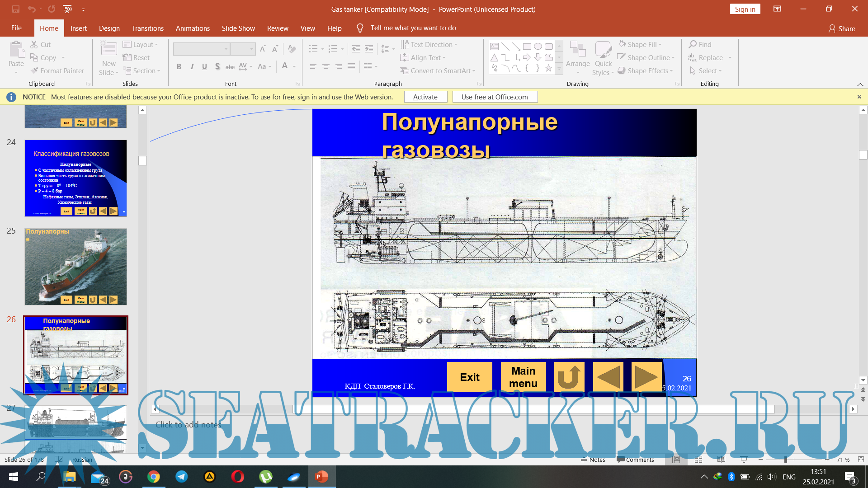The height and width of the screenshot is (488, 868).
Task: Click the New Slide icon
Action: [x=108, y=49]
